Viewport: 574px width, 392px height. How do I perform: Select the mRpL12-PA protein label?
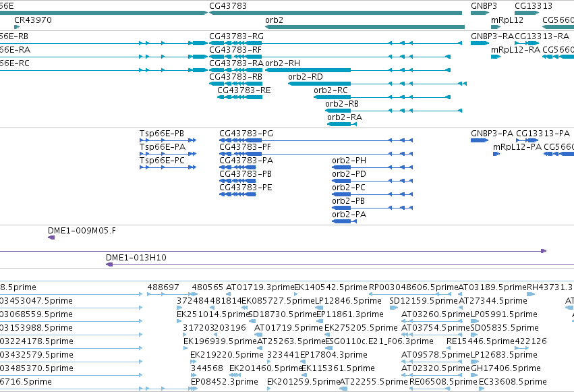point(517,147)
